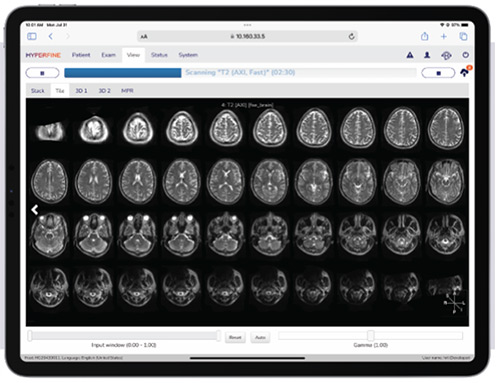The height and width of the screenshot is (383, 500).
Task: Expand side panel with white left chevron
Action: point(35,210)
